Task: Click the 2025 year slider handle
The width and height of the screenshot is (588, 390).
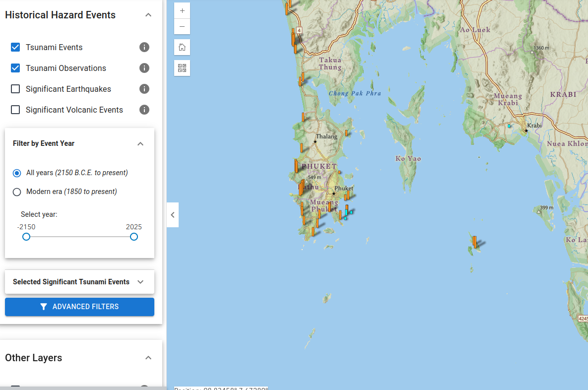Action: [x=134, y=237]
